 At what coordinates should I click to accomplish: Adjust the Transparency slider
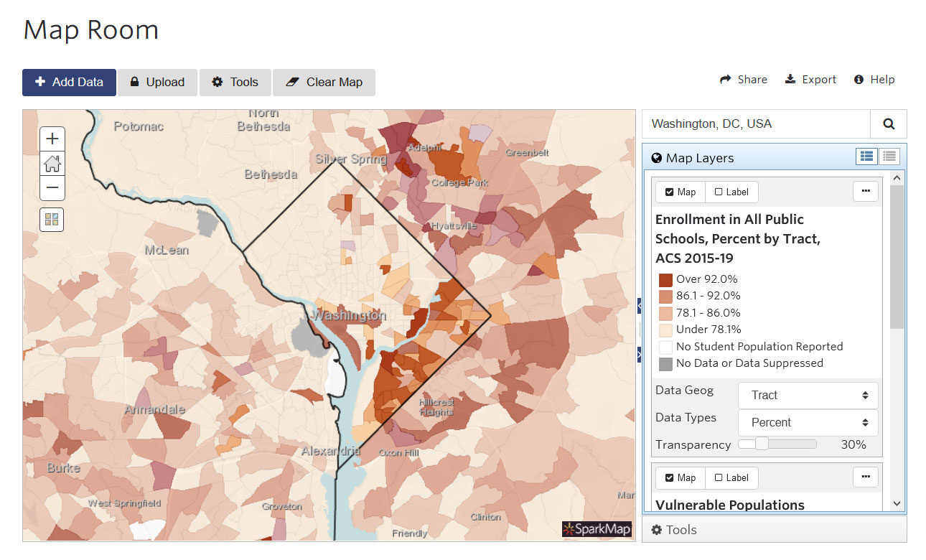(763, 444)
